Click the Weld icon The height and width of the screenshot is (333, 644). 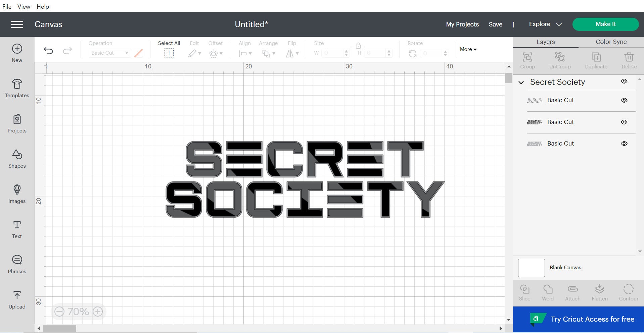point(548,290)
